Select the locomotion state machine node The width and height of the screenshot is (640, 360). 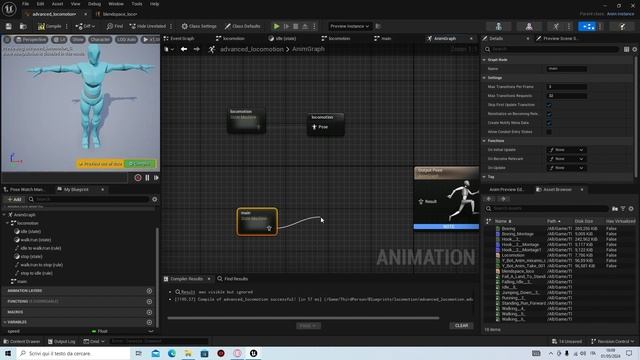(x=247, y=120)
